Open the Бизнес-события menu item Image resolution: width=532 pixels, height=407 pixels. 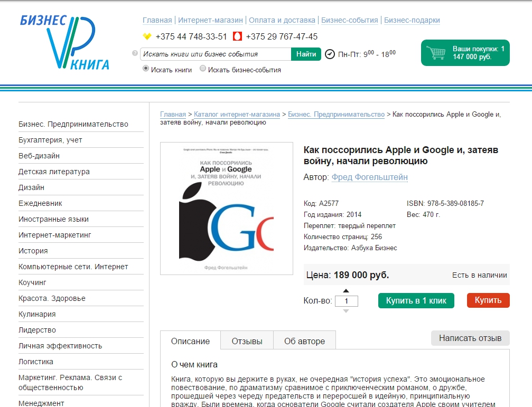pos(349,20)
